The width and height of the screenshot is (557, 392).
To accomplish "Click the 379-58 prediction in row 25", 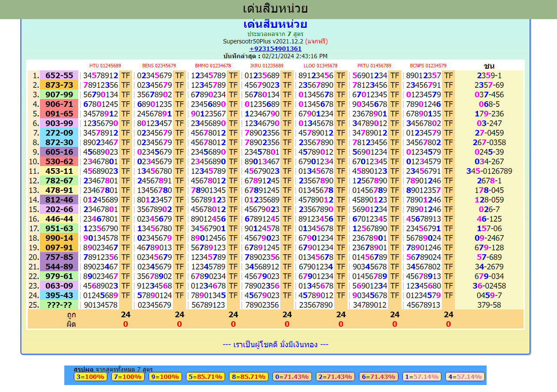I will click(x=489, y=305).
